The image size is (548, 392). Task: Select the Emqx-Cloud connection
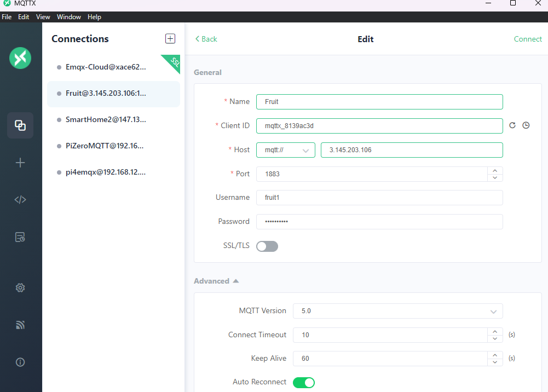pyautogui.click(x=113, y=67)
